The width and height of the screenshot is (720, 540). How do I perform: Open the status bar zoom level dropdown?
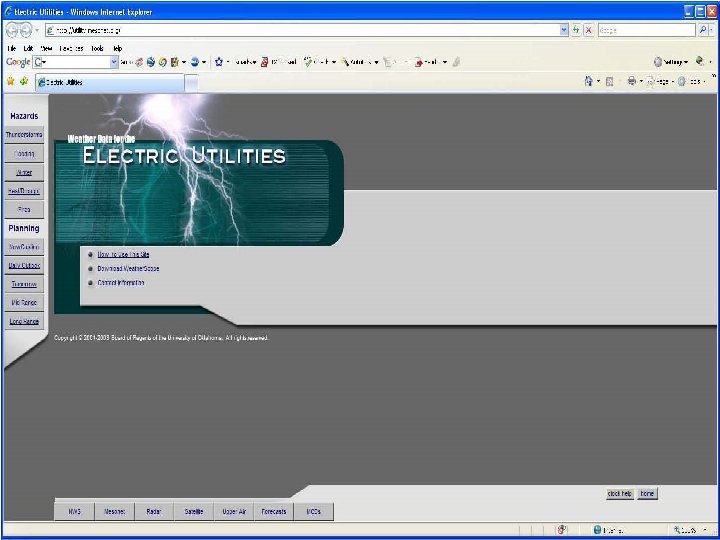tap(706, 530)
